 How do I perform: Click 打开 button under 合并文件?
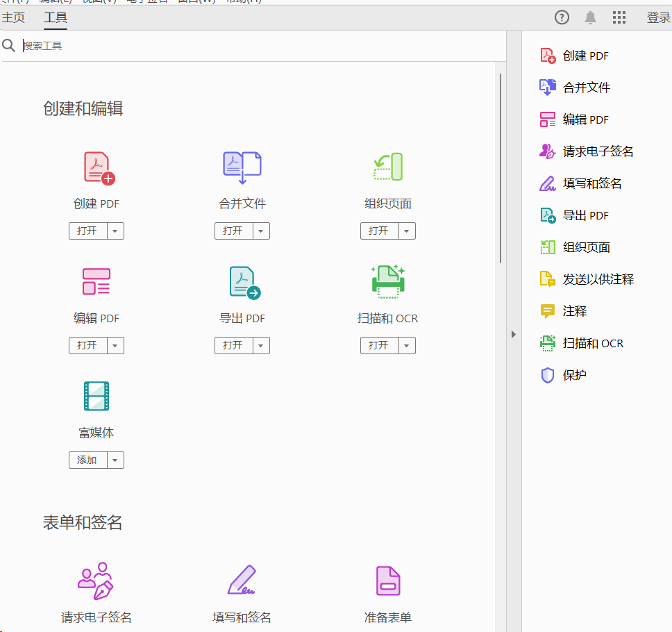pos(233,231)
